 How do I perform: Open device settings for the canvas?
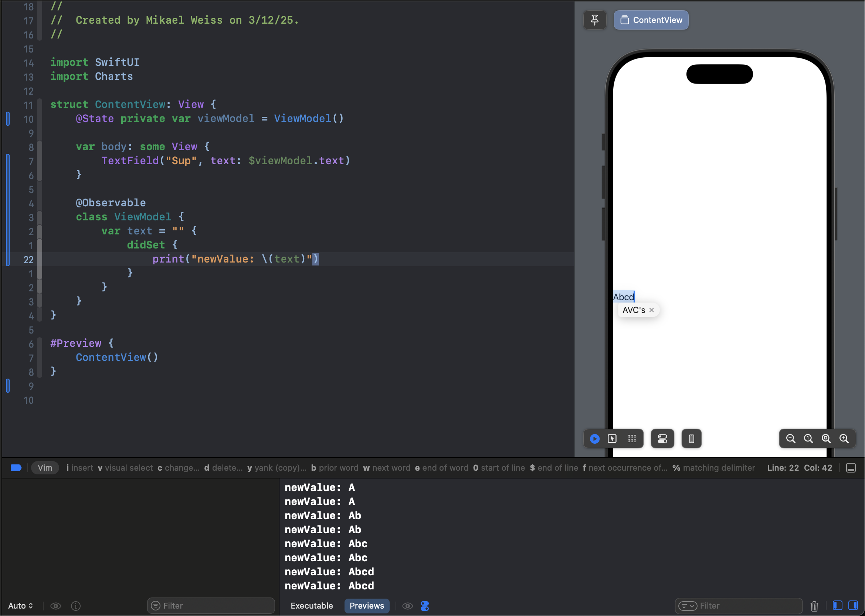click(x=662, y=439)
